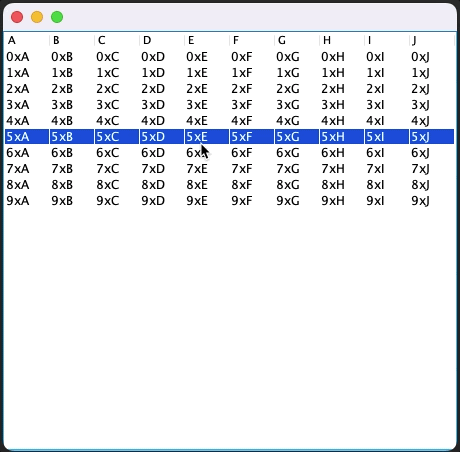Select cell 4xB
This screenshot has width=460, height=452.
point(72,121)
